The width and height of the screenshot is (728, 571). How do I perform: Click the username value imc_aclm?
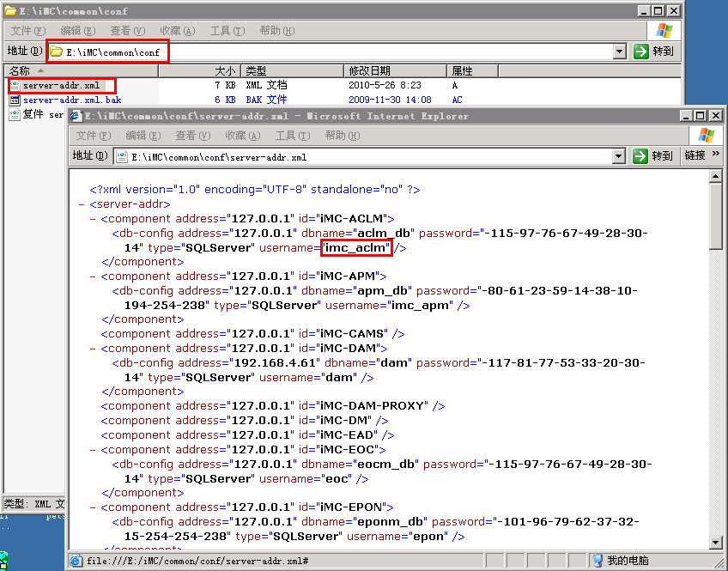(355, 248)
